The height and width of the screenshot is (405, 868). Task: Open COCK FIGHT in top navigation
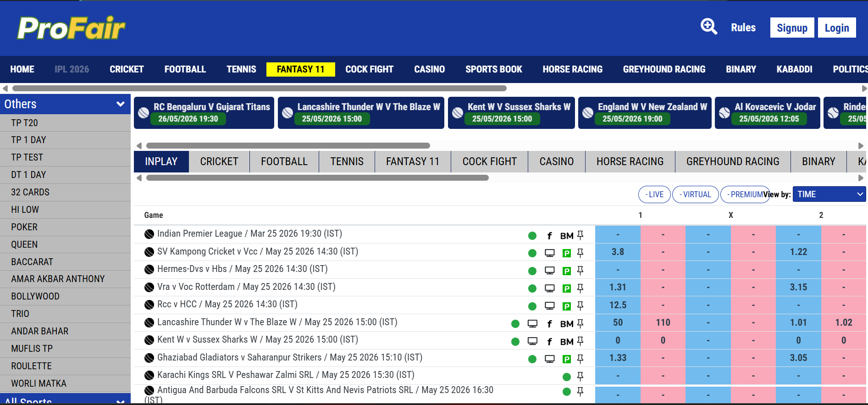click(369, 69)
